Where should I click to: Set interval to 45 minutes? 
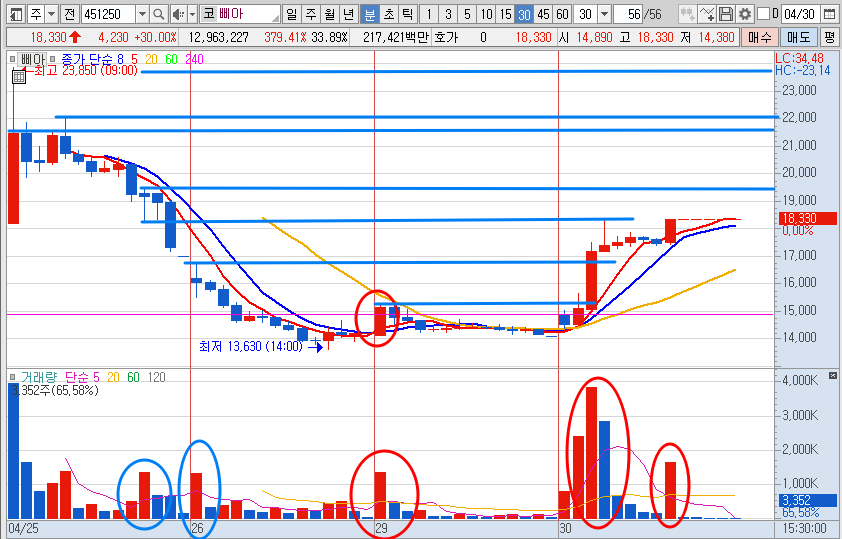[x=543, y=14]
